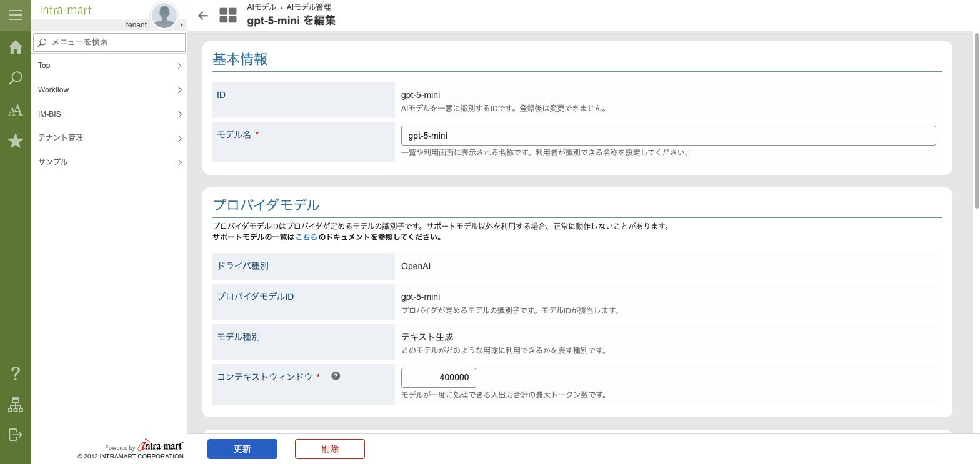Click the プロバイダモデル section heading
This screenshot has width=980, height=464.
[266, 205]
